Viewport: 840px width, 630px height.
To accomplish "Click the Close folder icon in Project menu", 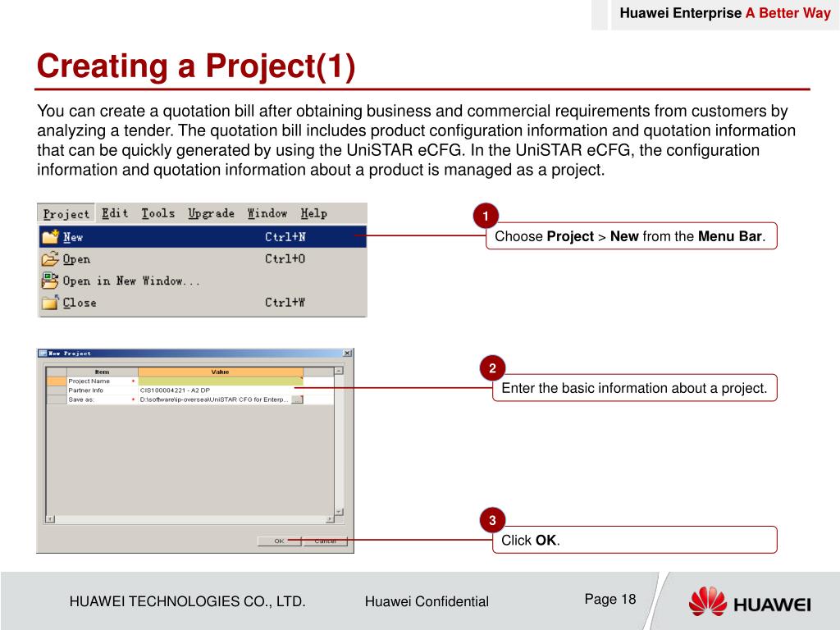I will coord(50,302).
